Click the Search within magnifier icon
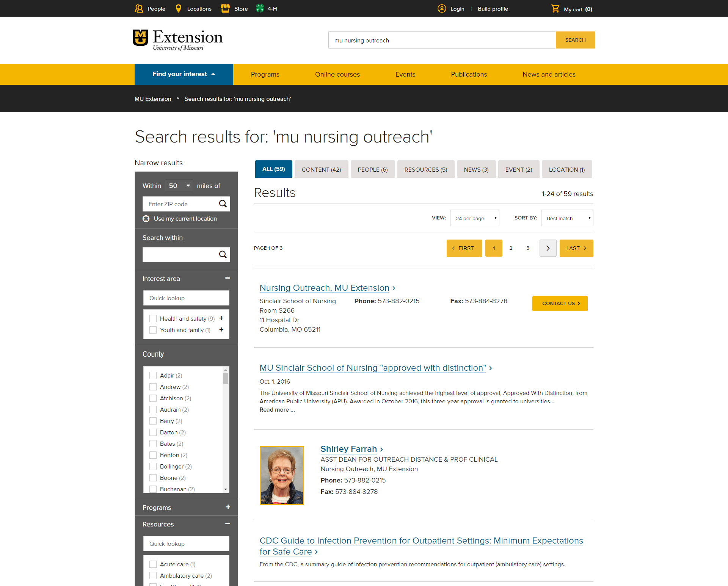The width and height of the screenshot is (728, 586). click(x=223, y=255)
